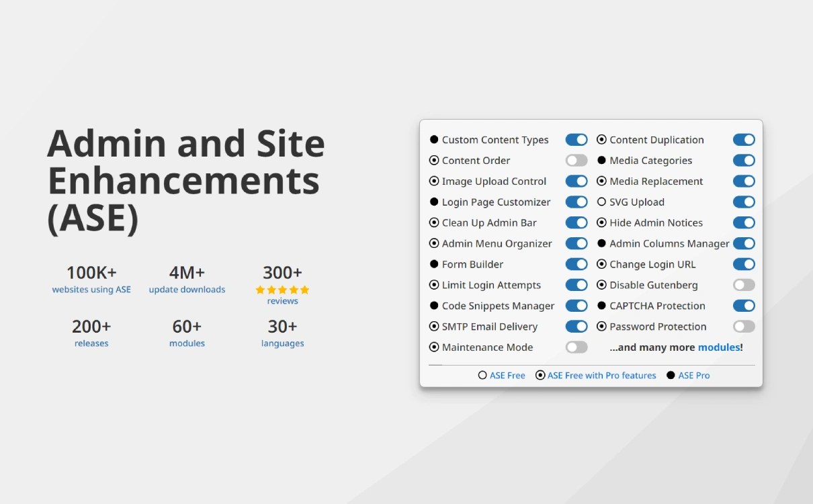The width and height of the screenshot is (813, 504).
Task: Toggle the Admin Menu Organizer switch
Action: pos(576,243)
